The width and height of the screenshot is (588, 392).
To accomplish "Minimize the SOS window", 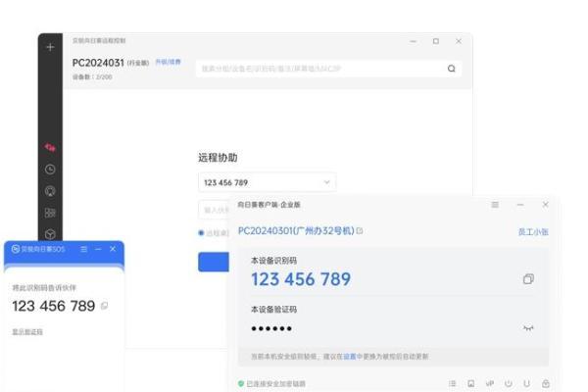I will (98, 249).
